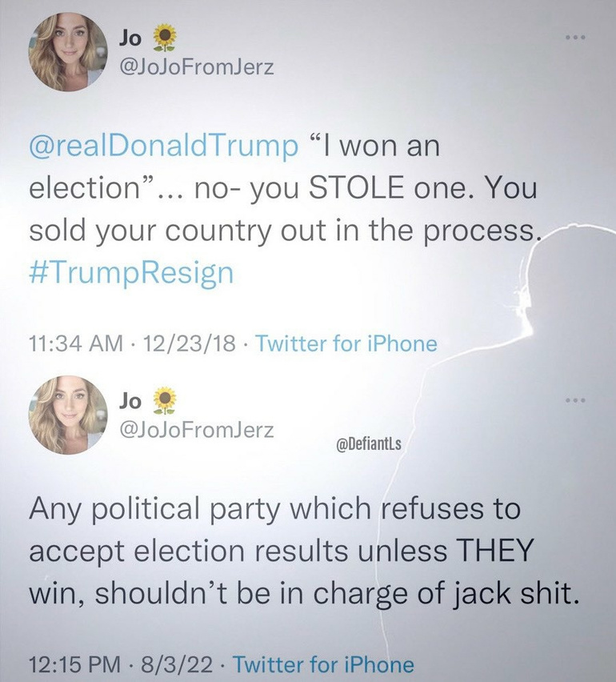616x682 pixels.
Task: Select the display name Jo on the bottom tweet
Action: [x=130, y=399]
